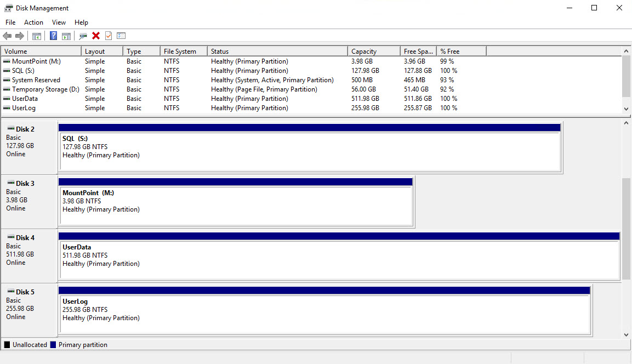
Task: Open Help via the blue question mark icon
Action: 54,36
